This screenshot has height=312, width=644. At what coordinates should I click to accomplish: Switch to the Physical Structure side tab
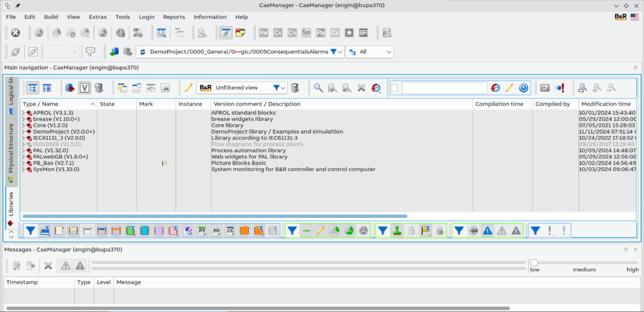11,148
